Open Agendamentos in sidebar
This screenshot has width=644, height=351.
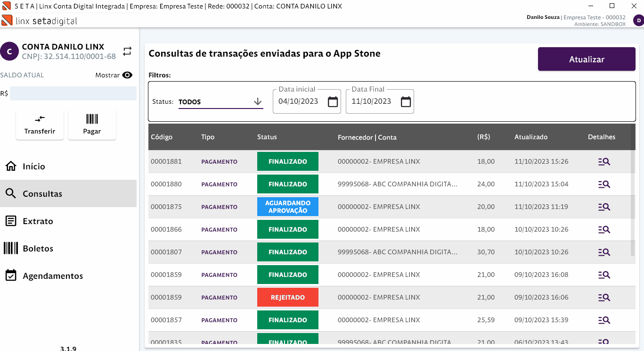pyautogui.click(x=68, y=276)
